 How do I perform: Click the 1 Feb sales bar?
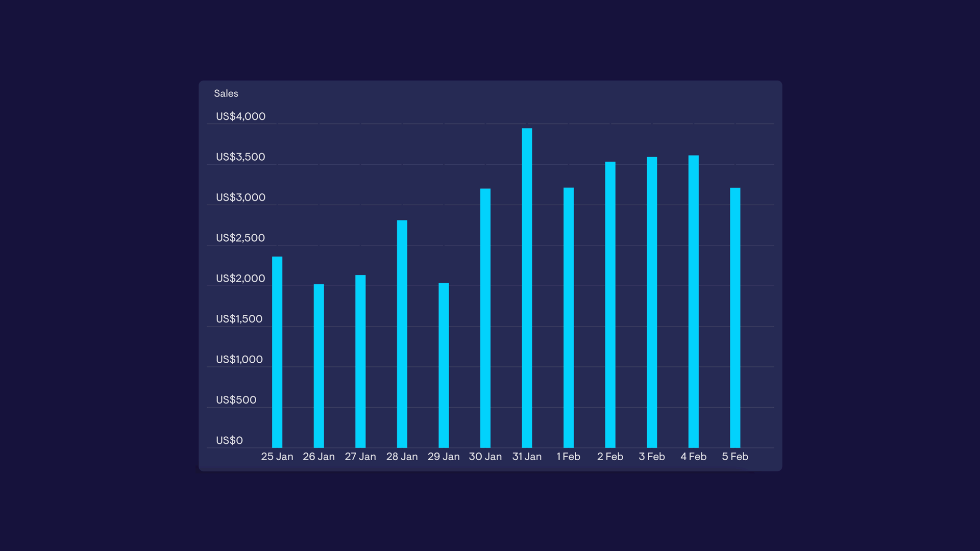(x=569, y=318)
